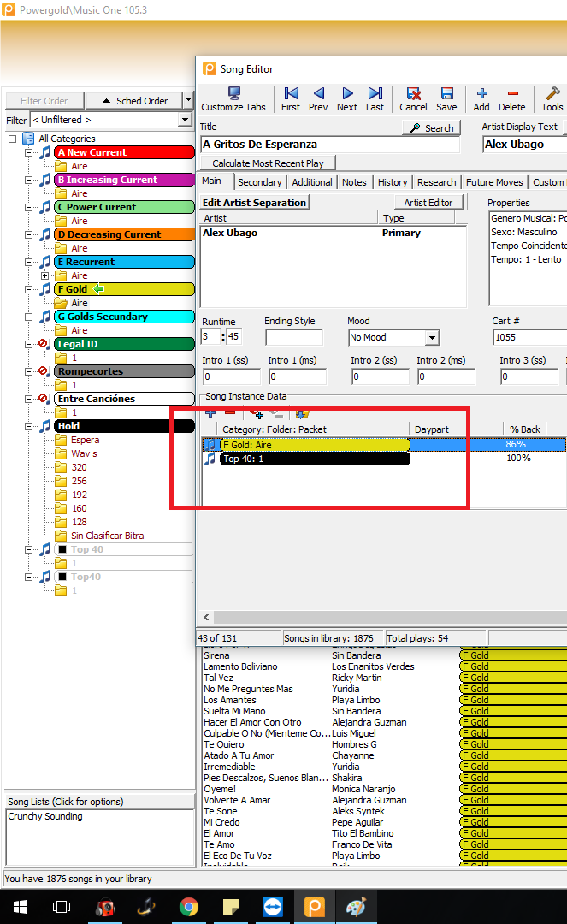This screenshot has width=567, height=924.
Task: Click the Filter Order button
Action: click(44, 101)
